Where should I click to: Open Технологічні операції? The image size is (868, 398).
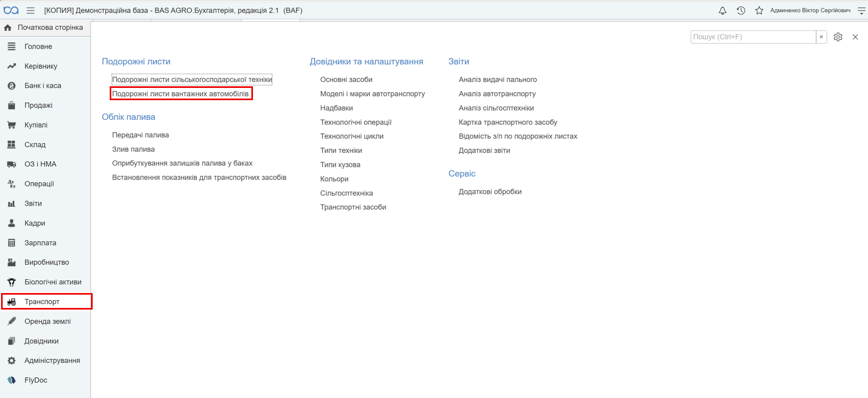point(356,122)
